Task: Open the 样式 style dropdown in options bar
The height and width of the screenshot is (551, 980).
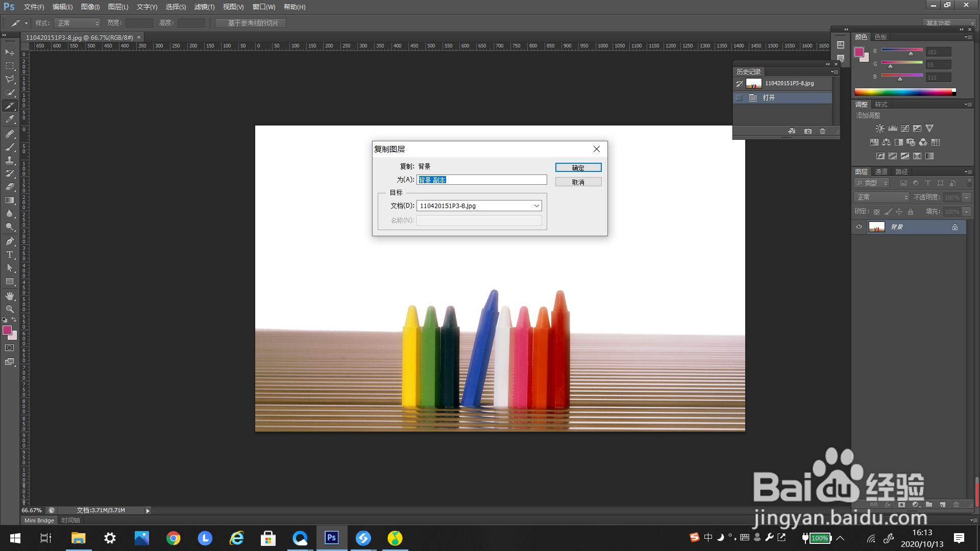Action: pos(78,23)
